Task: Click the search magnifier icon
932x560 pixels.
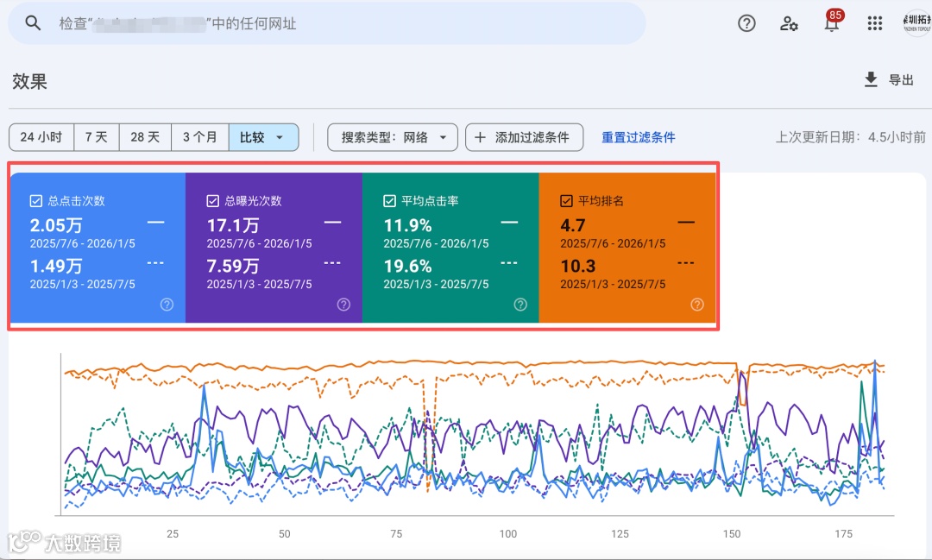Action: 33,23
